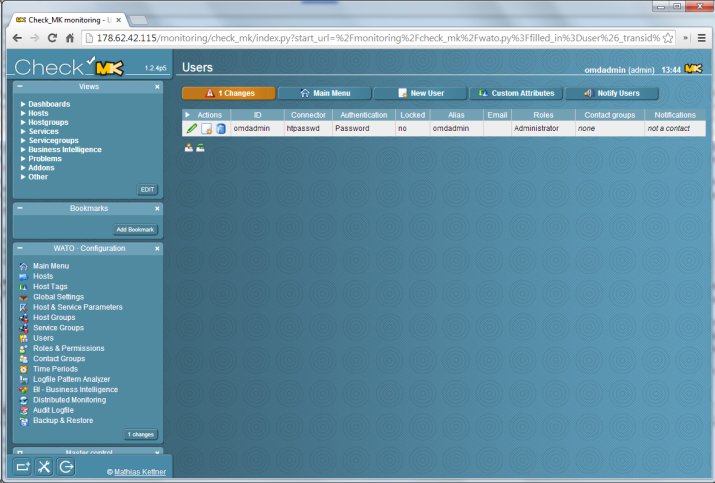Image resolution: width=715 pixels, height=483 pixels.
Task: Open the user profile tools icon in sidebar footer
Action: [44, 467]
